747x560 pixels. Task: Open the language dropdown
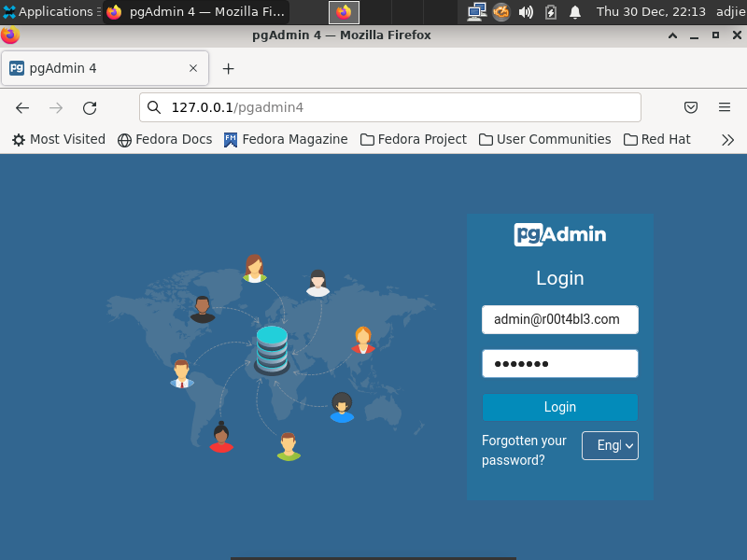pos(610,446)
